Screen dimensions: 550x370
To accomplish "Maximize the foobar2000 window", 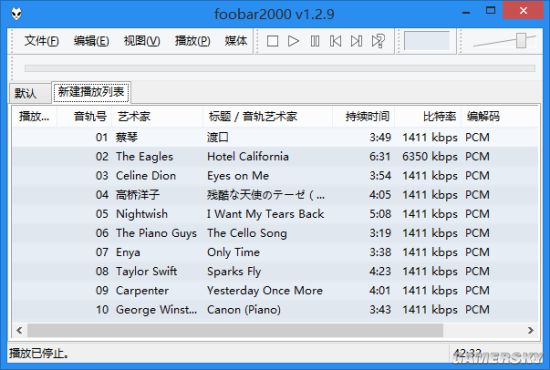I will (x=490, y=11).
